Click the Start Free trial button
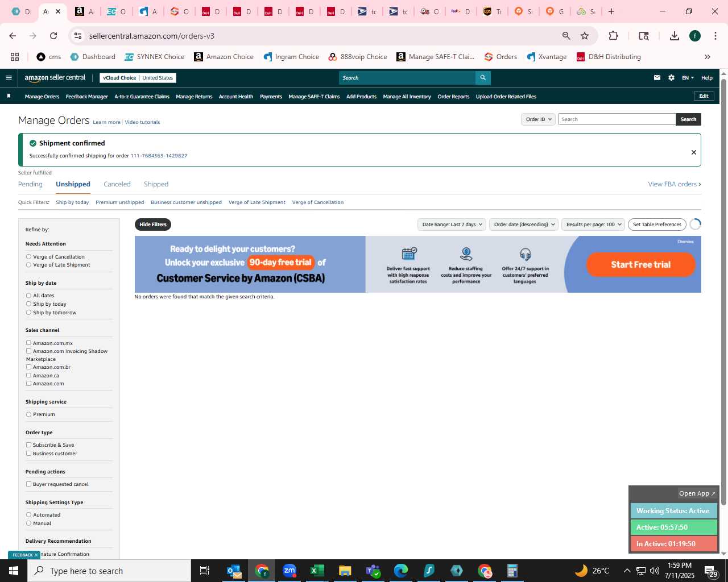728x582 pixels. click(x=641, y=264)
